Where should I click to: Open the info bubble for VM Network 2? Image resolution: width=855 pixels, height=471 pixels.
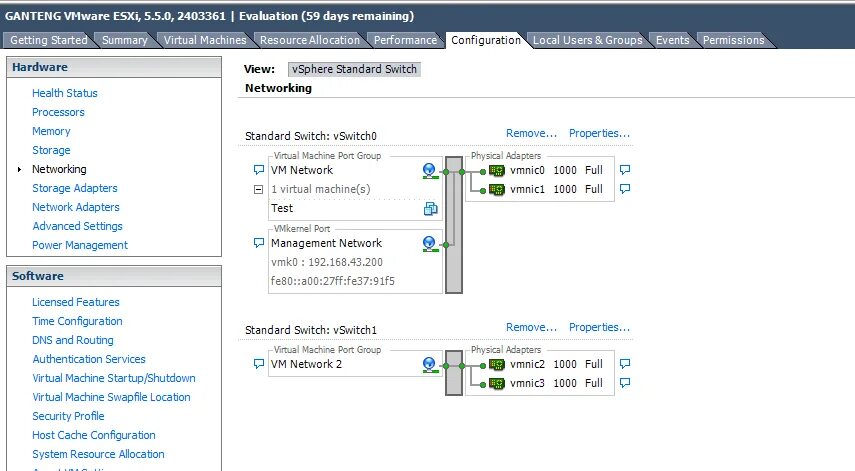pyautogui.click(x=259, y=364)
